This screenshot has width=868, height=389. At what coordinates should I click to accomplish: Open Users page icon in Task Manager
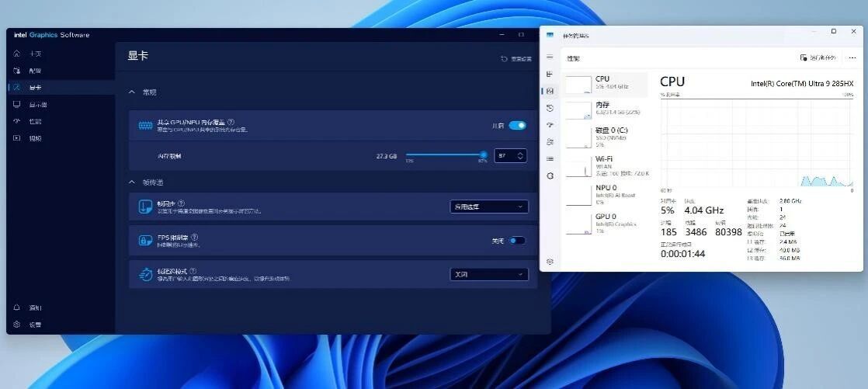[x=550, y=141]
